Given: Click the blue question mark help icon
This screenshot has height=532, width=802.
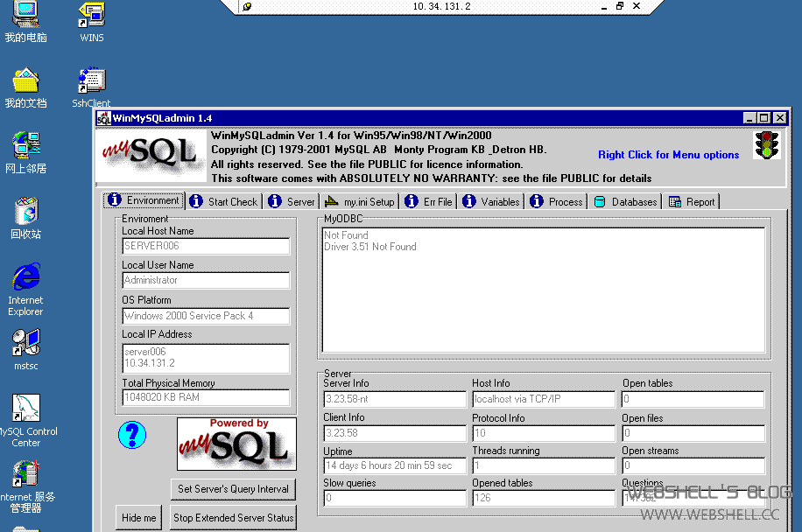Looking at the screenshot, I should (x=132, y=435).
